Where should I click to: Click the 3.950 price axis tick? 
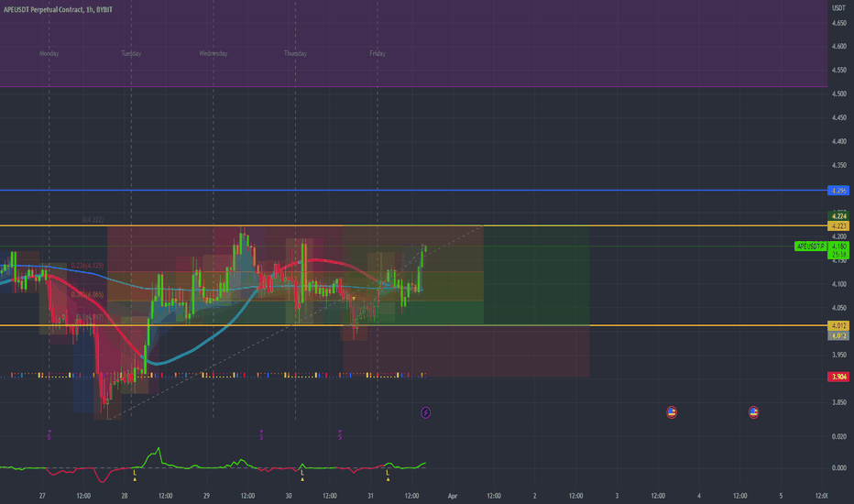(x=838, y=355)
